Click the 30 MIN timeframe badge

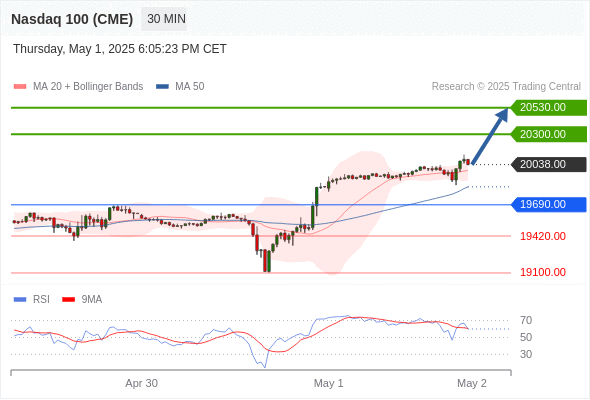pyautogui.click(x=164, y=19)
